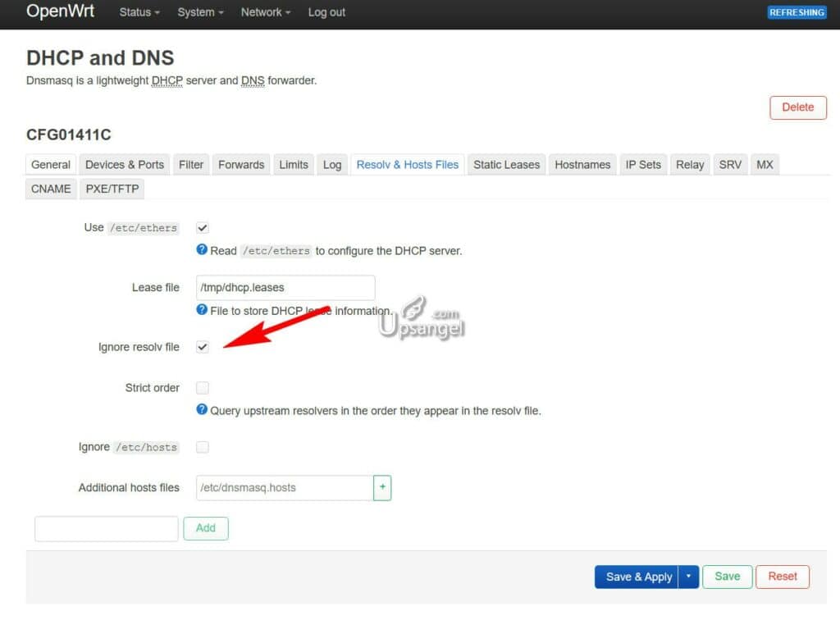Click the Save & Apply button
840x634 pixels.
click(x=638, y=577)
